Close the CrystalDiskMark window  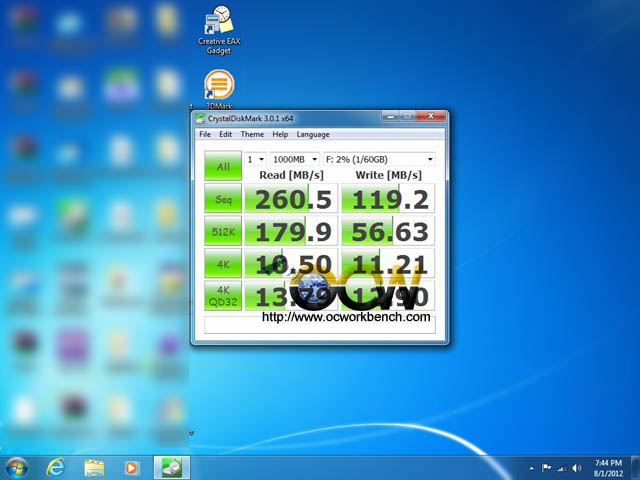(x=431, y=116)
